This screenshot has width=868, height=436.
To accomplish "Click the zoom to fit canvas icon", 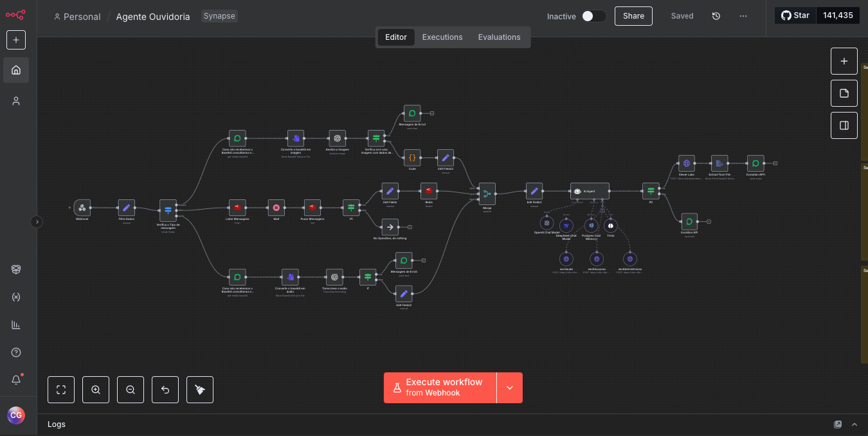I will [61, 390].
